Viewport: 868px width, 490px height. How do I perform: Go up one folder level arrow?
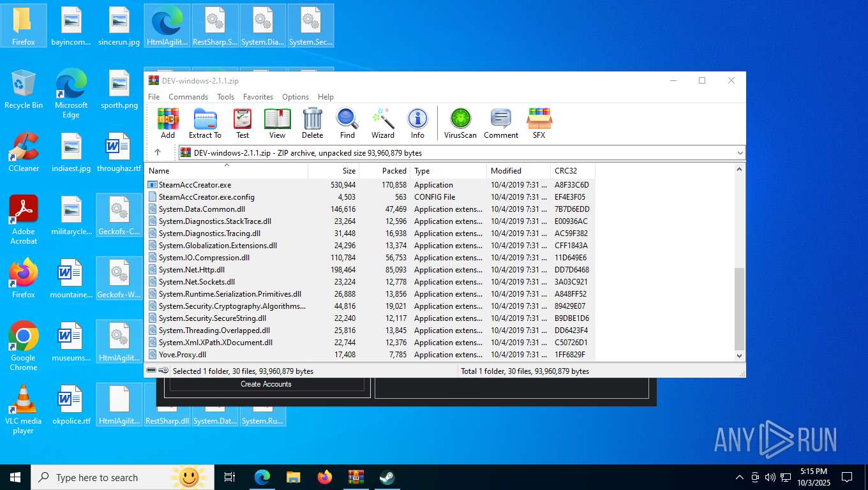click(158, 152)
